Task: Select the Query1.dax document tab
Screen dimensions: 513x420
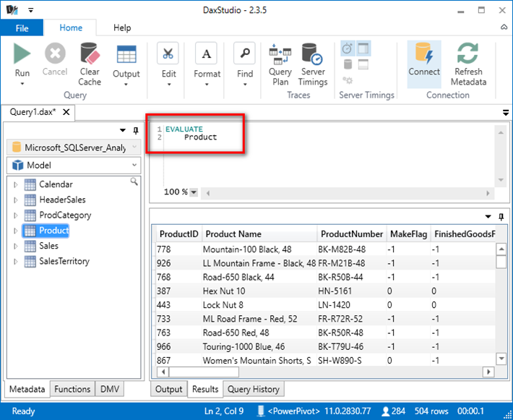Action: (33, 112)
